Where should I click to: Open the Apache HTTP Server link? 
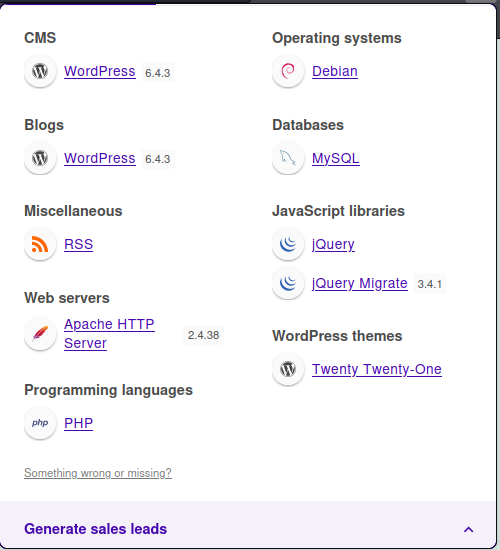109,334
